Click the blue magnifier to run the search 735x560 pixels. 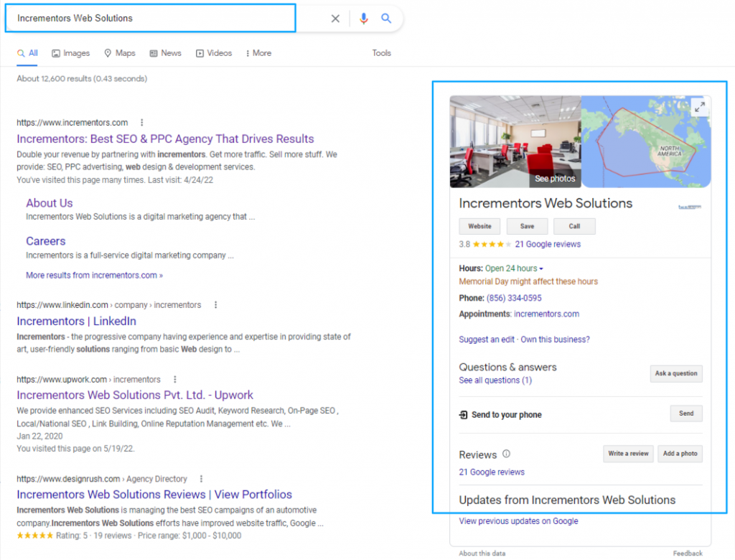tap(386, 17)
